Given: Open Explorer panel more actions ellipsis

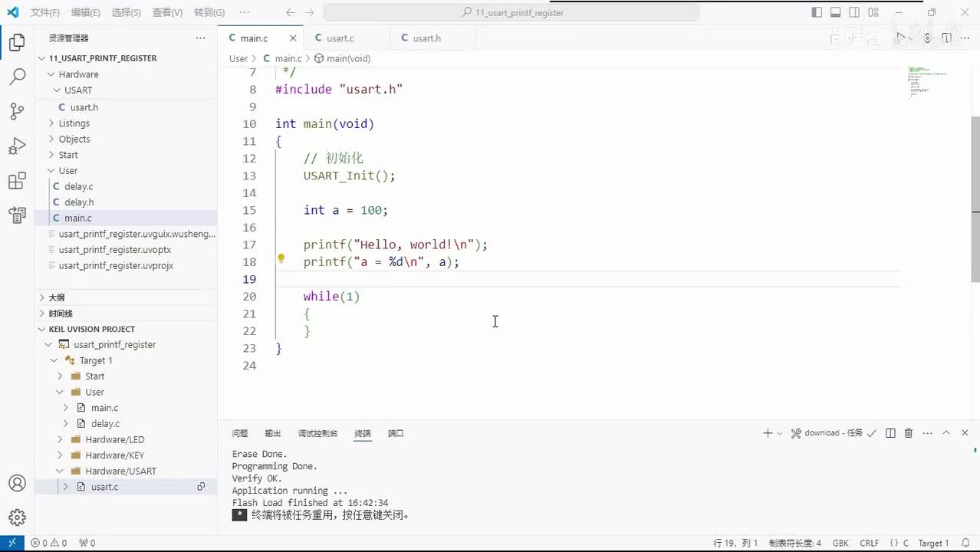Looking at the screenshot, I should click(x=200, y=38).
